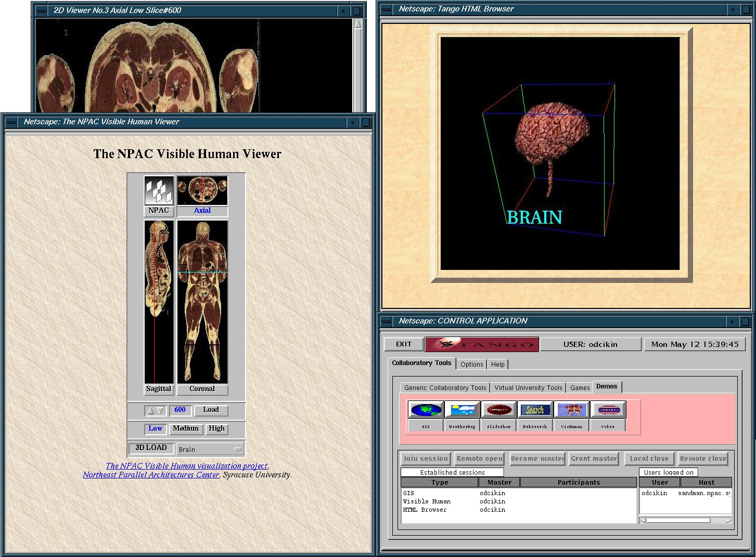Screen dimensions: 756x557
Task: Click the Master column header
Action: (499, 483)
